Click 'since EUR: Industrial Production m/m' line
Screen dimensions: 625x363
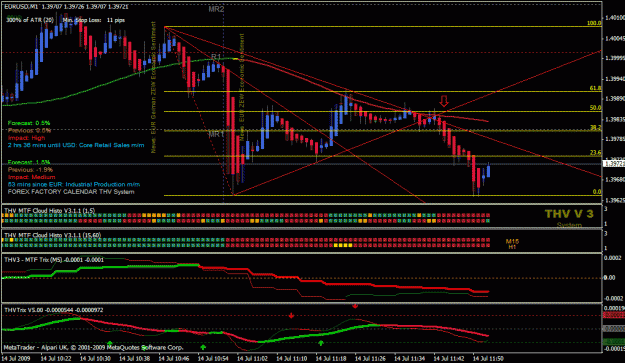pyautogui.click(x=74, y=184)
